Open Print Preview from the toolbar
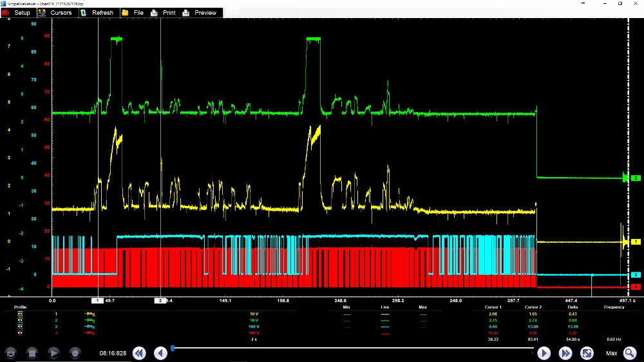This screenshot has height=362, width=644. coord(200,12)
